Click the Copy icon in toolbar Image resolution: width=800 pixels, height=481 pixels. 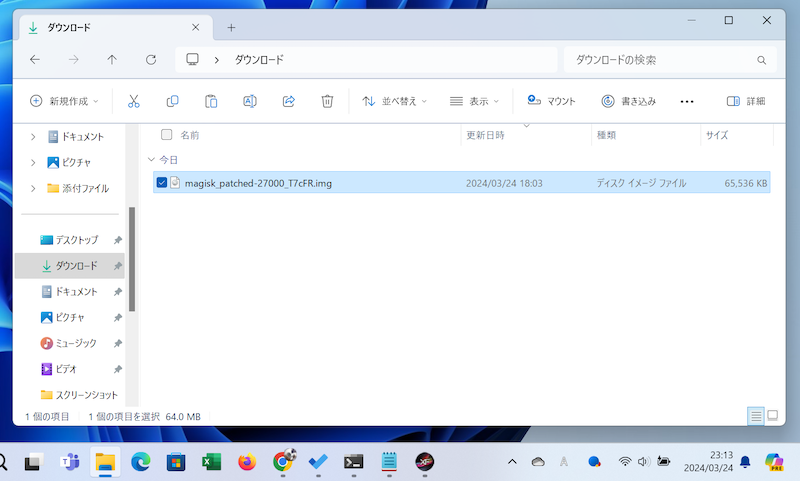(172, 101)
